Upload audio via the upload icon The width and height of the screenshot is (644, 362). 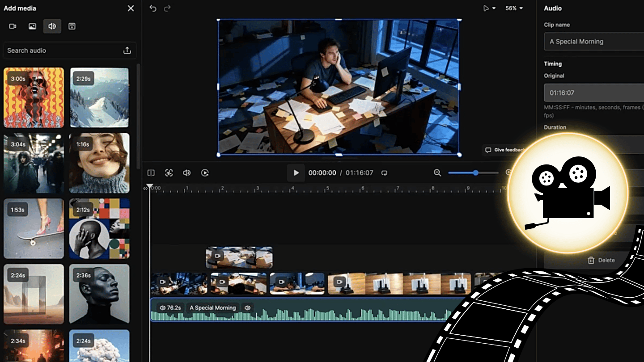[x=127, y=51]
